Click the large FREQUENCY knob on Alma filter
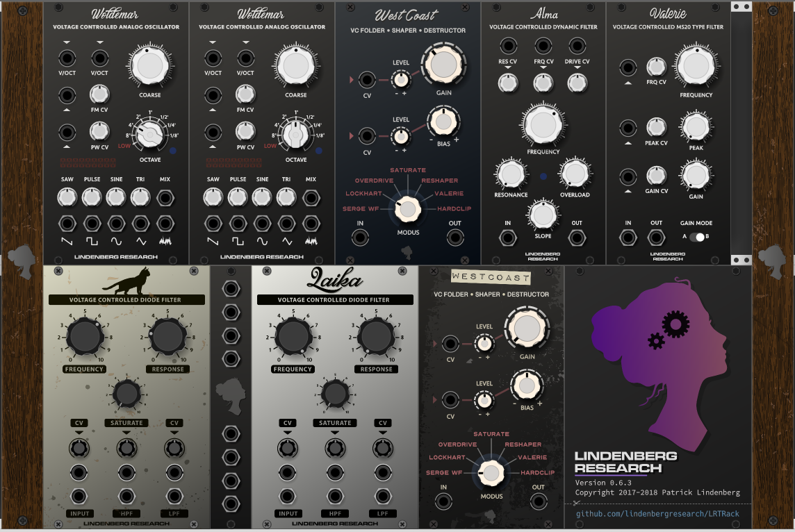 click(543, 125)
